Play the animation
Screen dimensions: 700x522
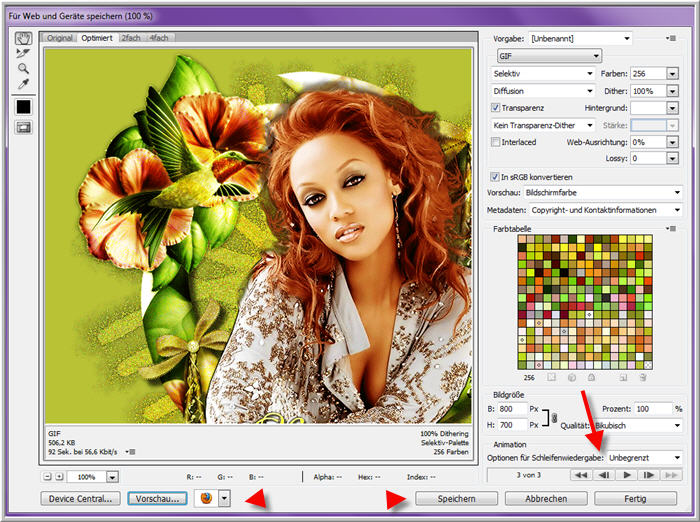pyautogui.click(x=626, y=475)
